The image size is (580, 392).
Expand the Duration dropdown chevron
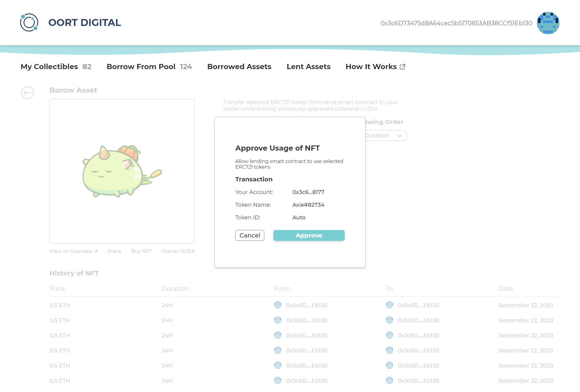(399, 135)
